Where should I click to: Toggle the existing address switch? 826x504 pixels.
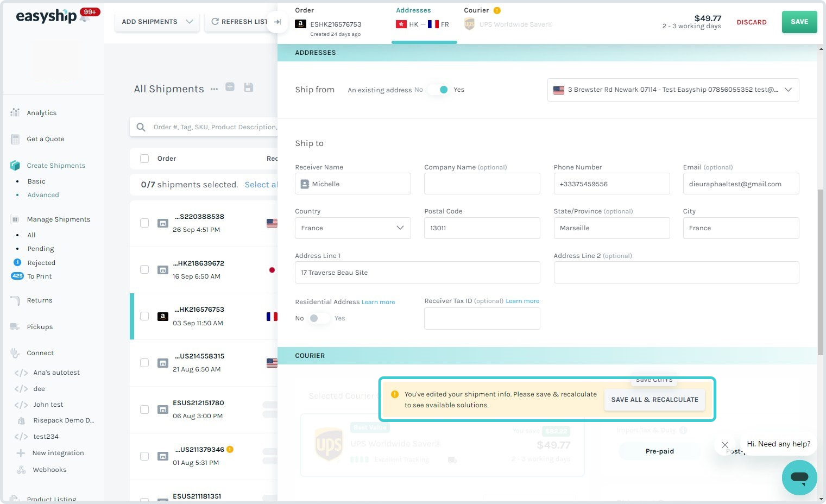click(x=438, y=90)
